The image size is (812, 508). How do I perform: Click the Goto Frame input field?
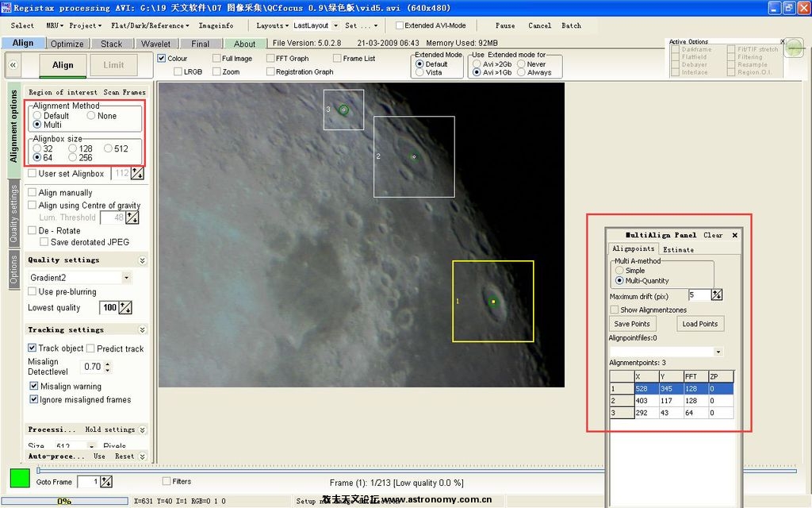[88, 482]
